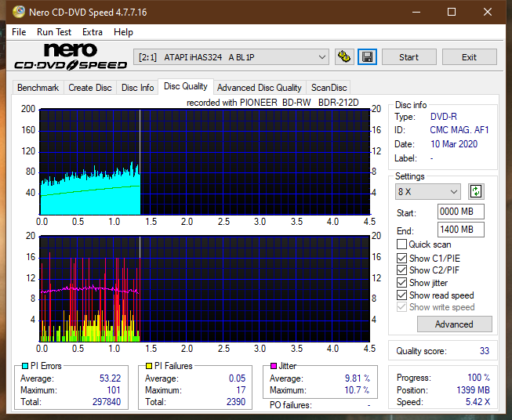The height and width of the screenshot is (420, 512).
Task: Click the PI Errors average 53.22
Action: click(x=110, y=378)
